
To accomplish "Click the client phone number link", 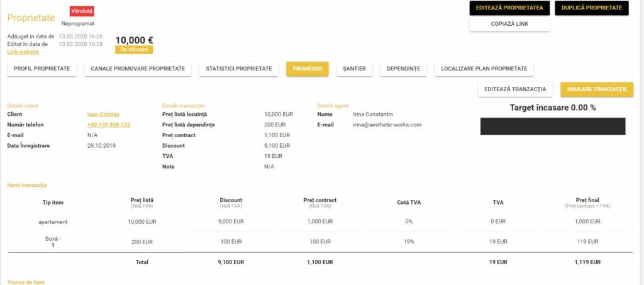I will click(108, 125).
